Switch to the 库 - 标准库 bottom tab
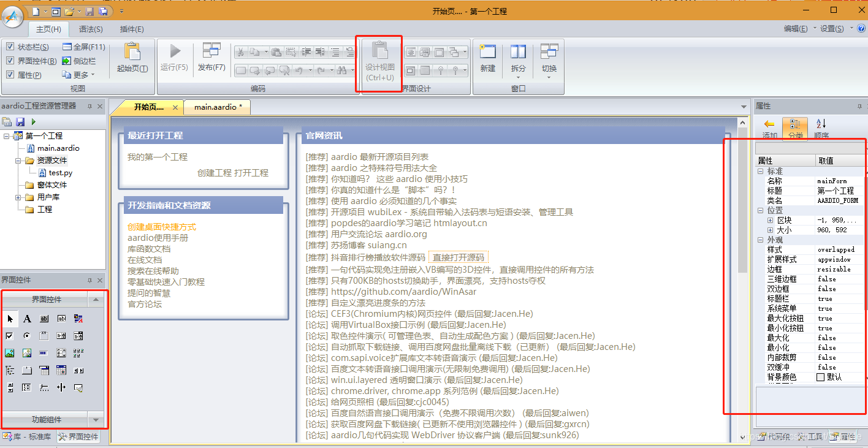The height and width of the screenshot is (448, 868). tap(28, 437)
